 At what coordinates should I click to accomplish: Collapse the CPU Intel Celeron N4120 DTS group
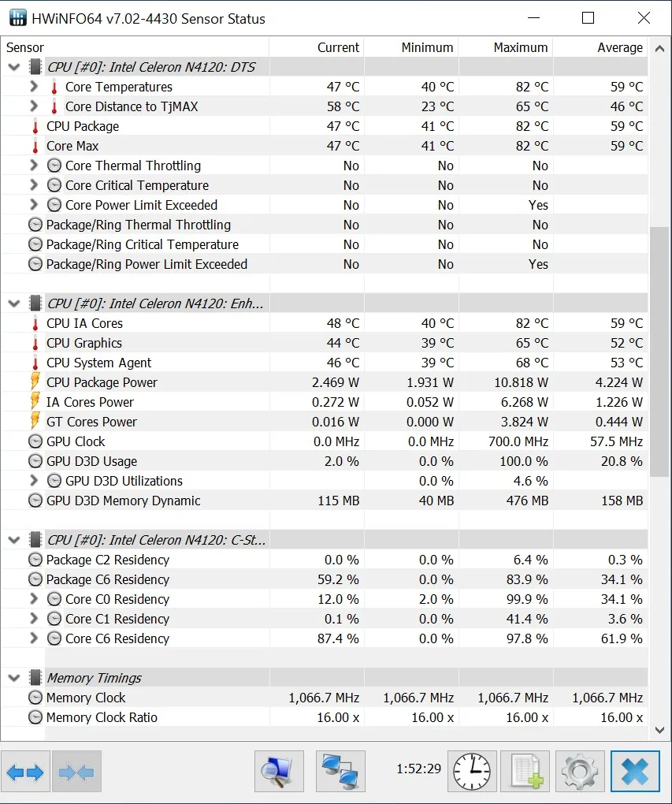pyautogui.click(x=14, y=67)
